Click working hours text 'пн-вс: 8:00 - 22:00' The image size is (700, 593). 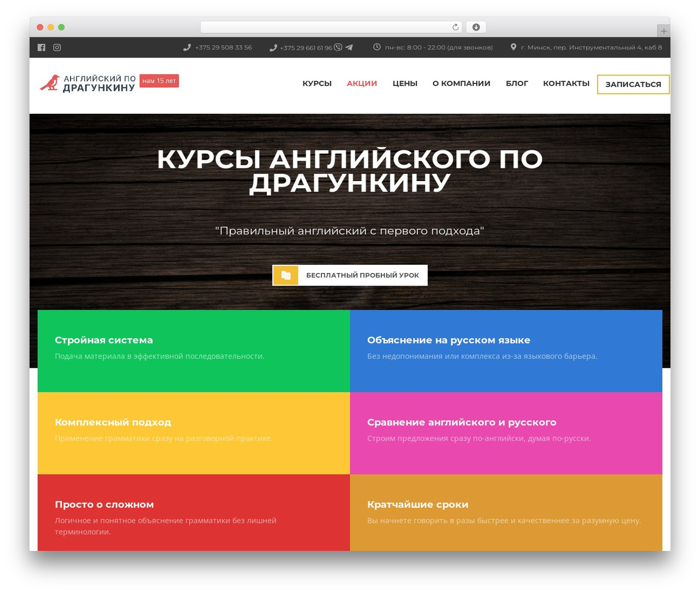[439, 48]
